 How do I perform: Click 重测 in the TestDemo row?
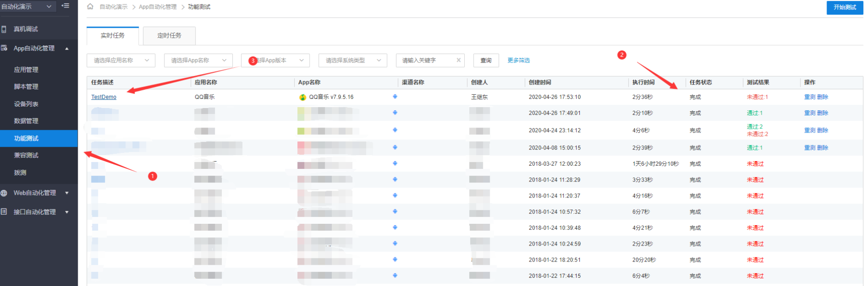point(810,97)
